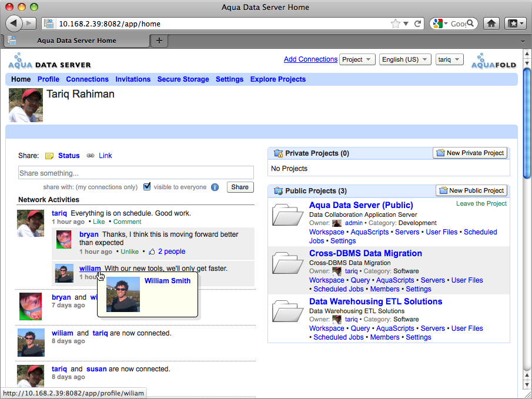Click Unlike on bryan's comment
The height and width of the screenshot is (399, 532).
click(x=129, y=252)
